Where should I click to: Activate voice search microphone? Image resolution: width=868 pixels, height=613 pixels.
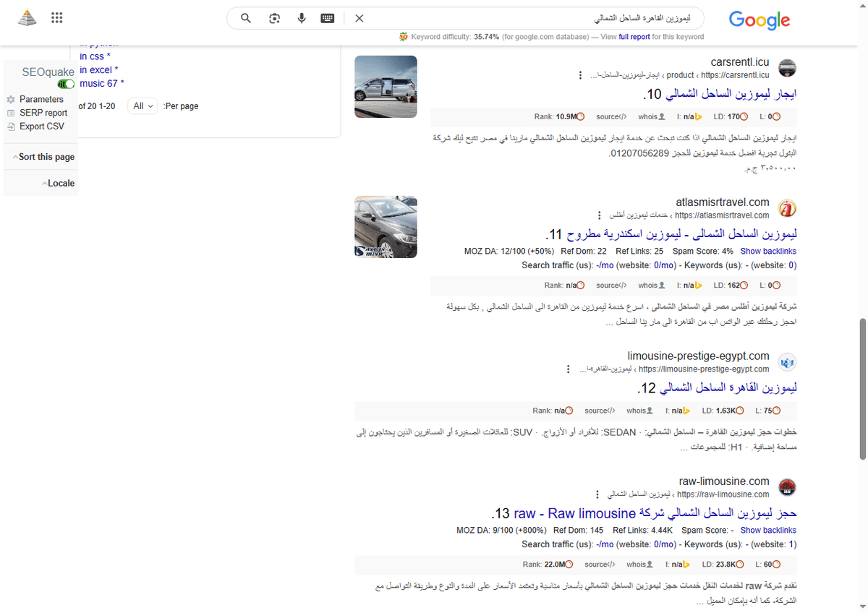point(302,18)
